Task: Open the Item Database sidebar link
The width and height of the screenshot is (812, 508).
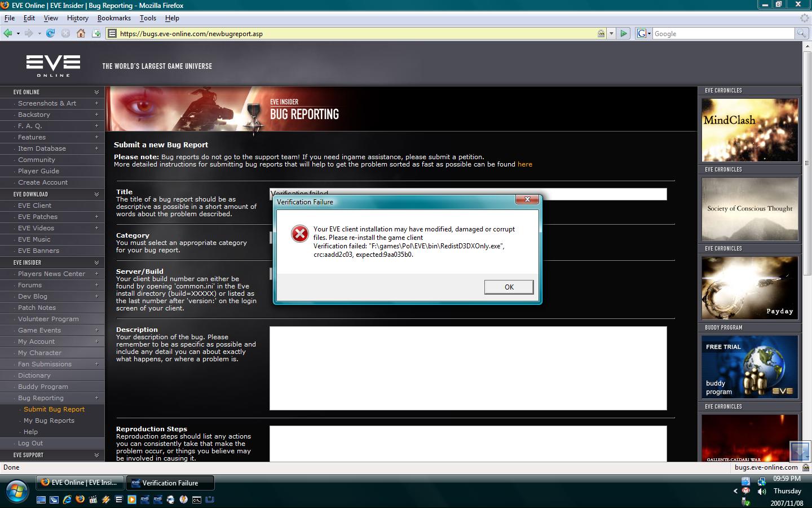Action: coord(42,148)
